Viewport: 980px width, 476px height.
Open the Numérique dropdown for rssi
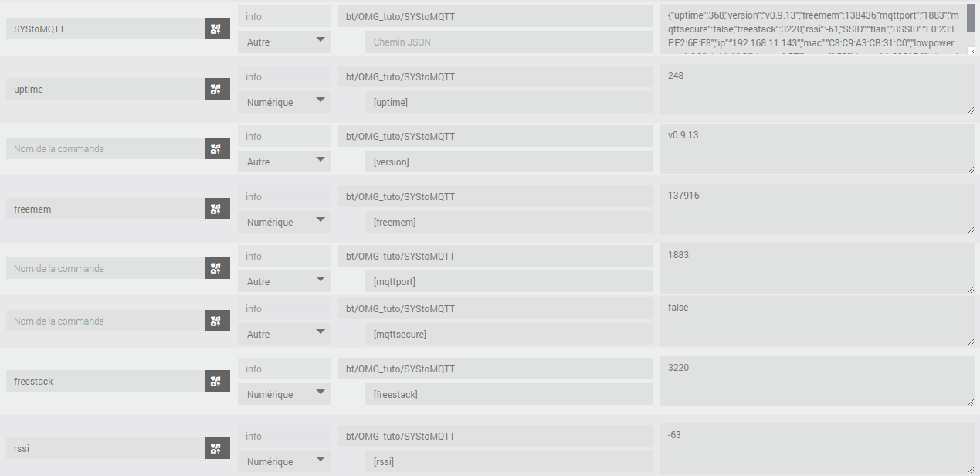tap(283, 461)
